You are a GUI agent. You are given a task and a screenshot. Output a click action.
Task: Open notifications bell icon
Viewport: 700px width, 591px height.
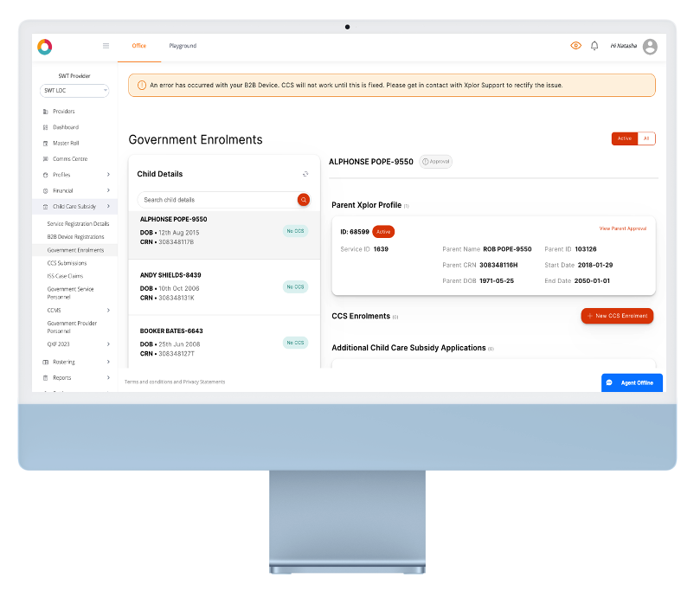[594, 46]
